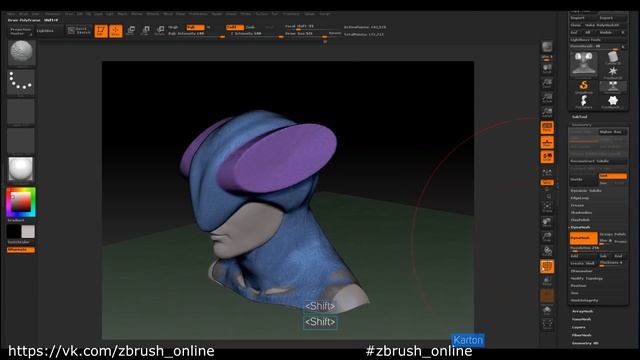Select the Cylinder3D tool thumbnail
The width and height of the screenshot is (640, 360).
point(613,58)
